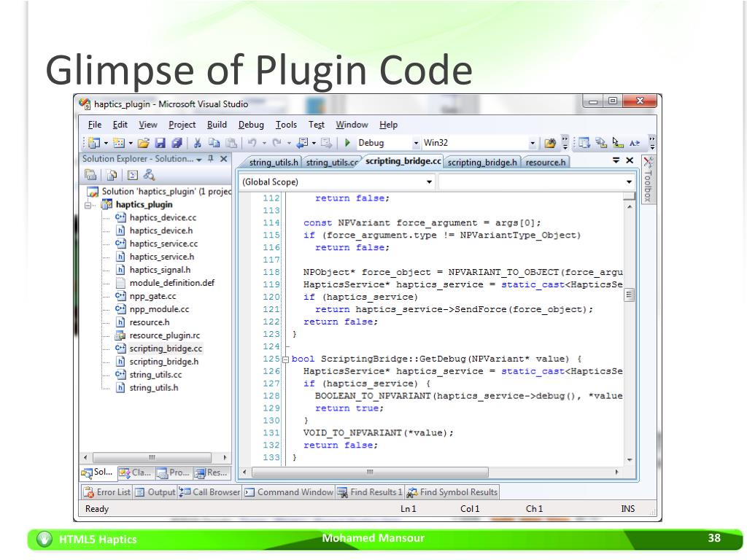Image resolution: width=747 pixels, height=560 pixels.
Task: Click the Open File folder icon
Action: [x=144, y=143]
